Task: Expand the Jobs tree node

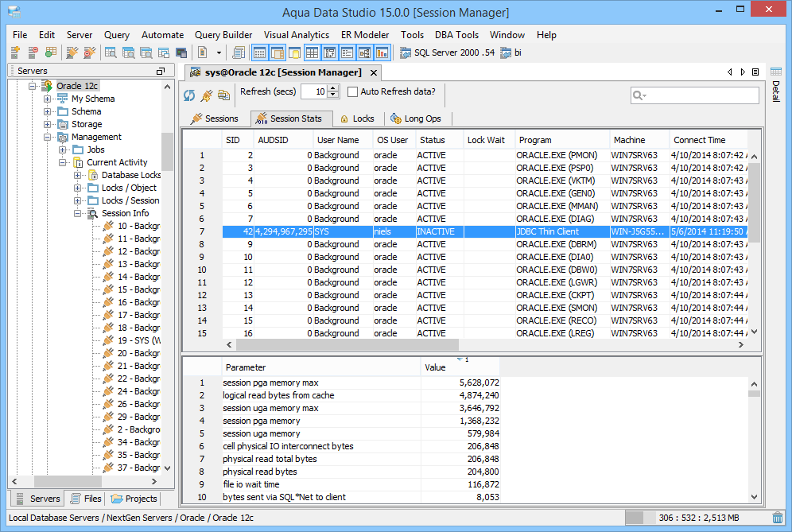Action: click(62, 150)
